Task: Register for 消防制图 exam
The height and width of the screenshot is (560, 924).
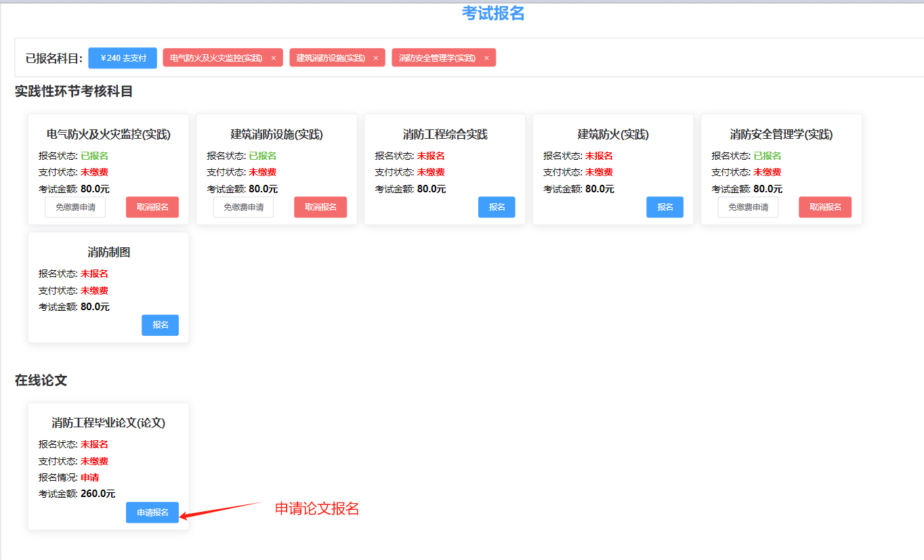Action: (x=160, y=325)
